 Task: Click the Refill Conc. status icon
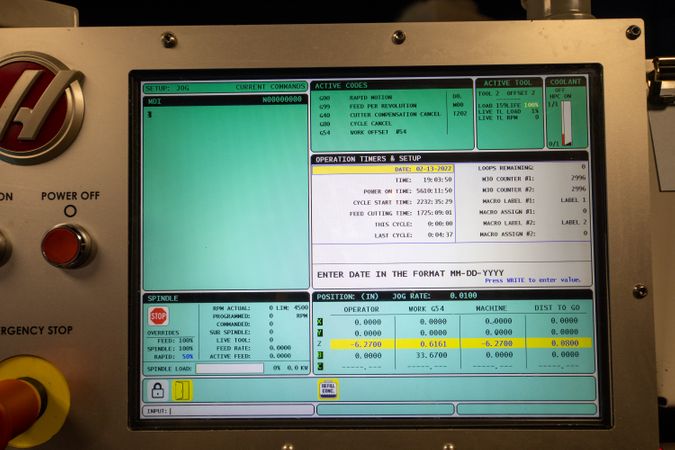point(328,389)
